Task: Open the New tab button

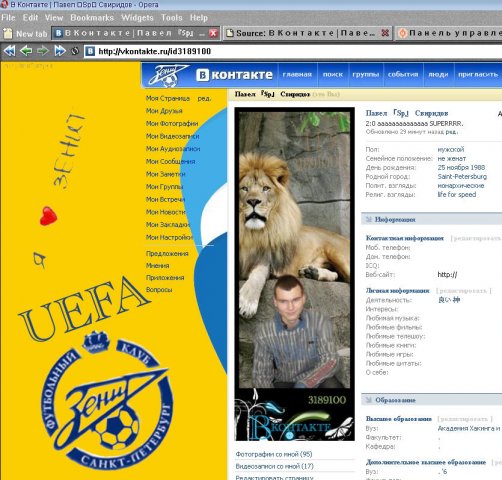Action: pos(25,33)
